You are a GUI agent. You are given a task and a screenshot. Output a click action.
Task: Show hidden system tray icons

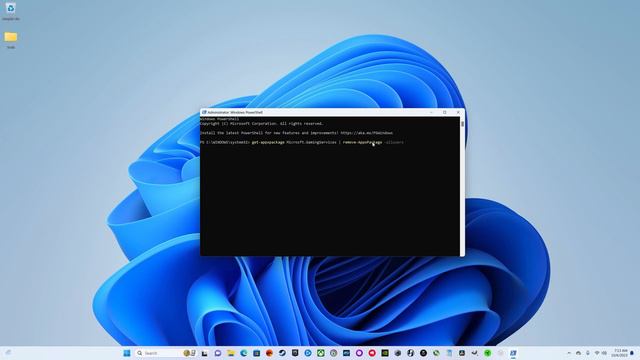click(x=569, y=353)
